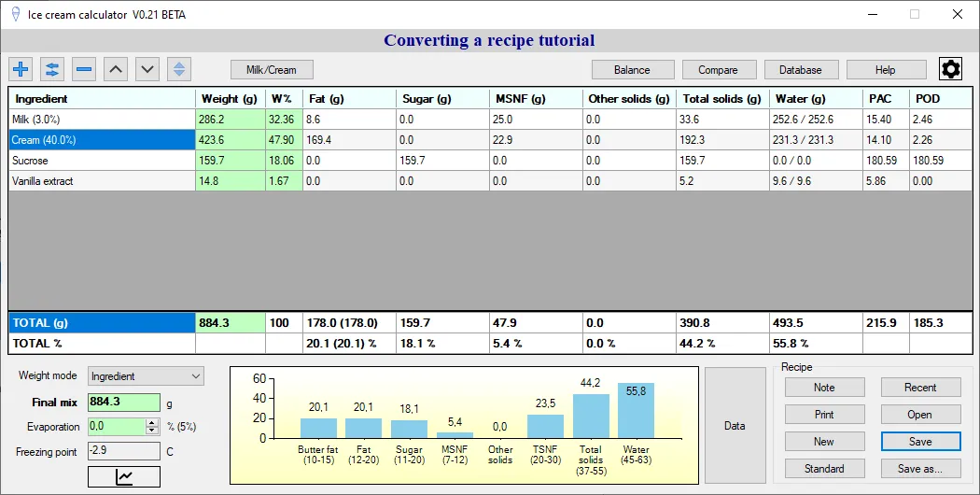Screen dimensions: 980x495
Task: Click Vanilla extract weight cell 14.8
Action: point(231,181)
